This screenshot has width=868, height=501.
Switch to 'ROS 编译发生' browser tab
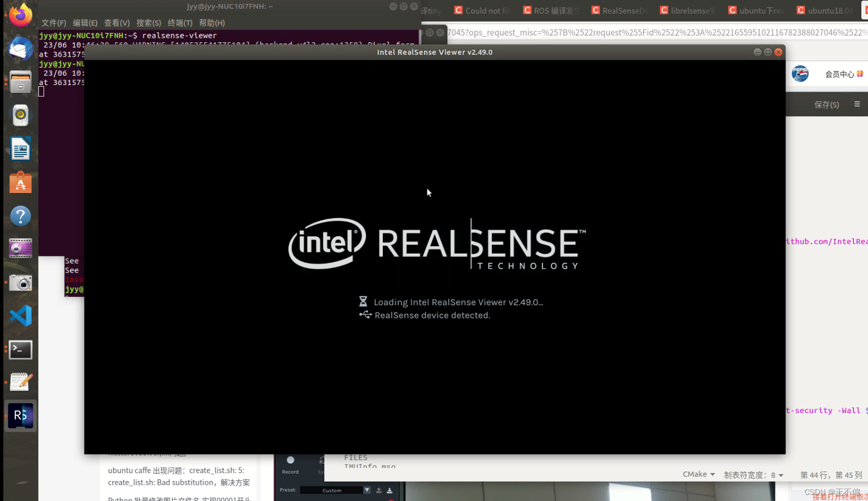551,11
